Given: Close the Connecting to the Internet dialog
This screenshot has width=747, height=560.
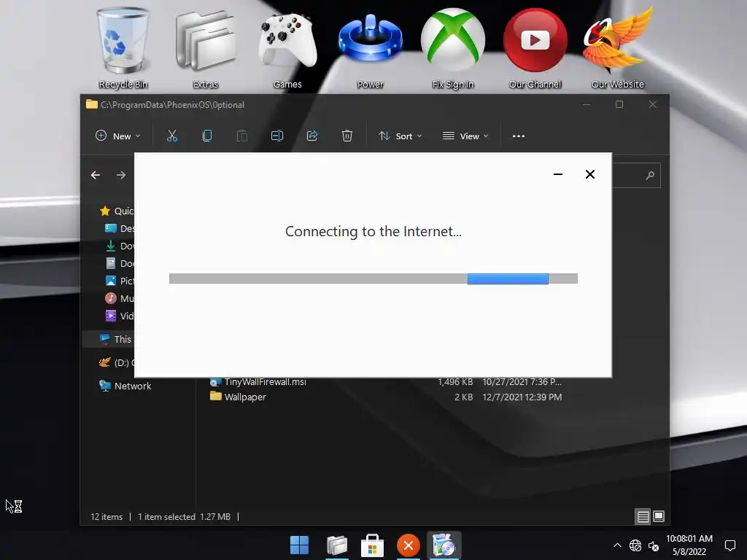Looking at the screenshot, I should click(x=589, y=174).
